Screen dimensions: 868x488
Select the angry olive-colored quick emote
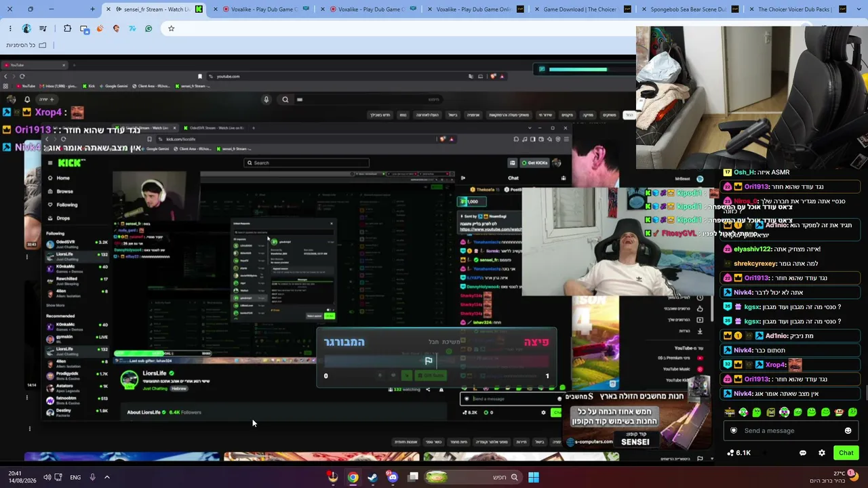click(x=770, y=411)
